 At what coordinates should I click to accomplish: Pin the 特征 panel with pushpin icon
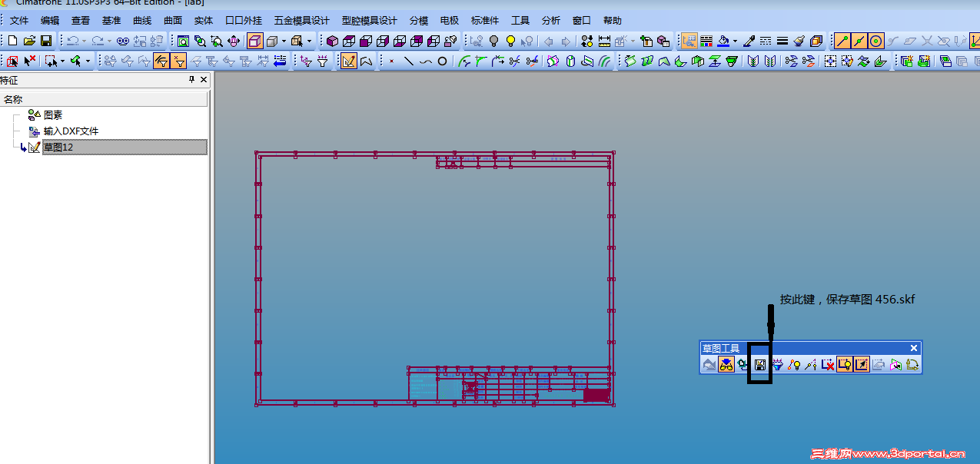pyautogui.click(x=192, y=80)
